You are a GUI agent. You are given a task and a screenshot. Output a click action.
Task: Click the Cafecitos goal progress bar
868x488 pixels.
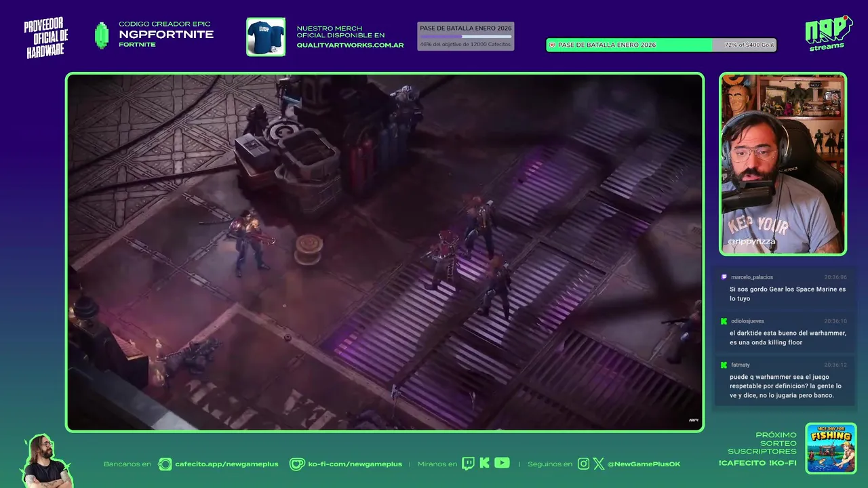465,37
